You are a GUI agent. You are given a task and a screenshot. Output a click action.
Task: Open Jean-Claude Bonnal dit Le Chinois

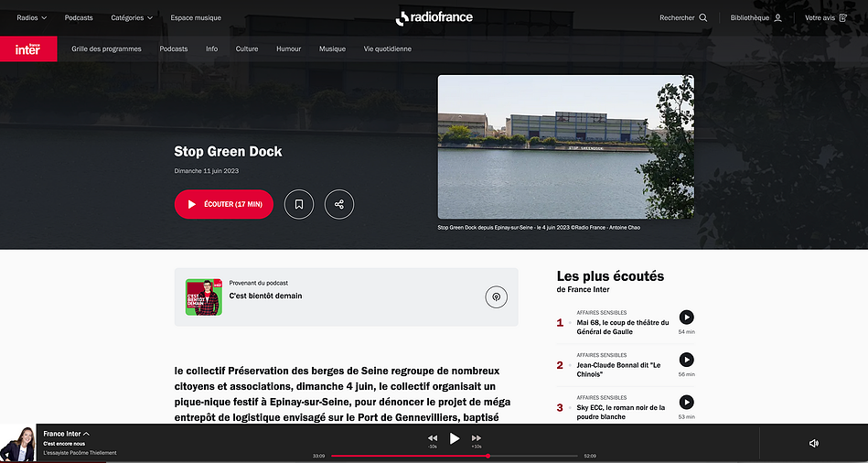pos(619,370)
